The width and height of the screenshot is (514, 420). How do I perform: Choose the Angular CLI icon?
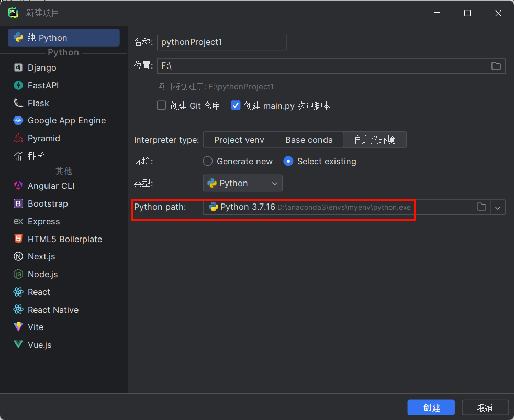[18, 186]
